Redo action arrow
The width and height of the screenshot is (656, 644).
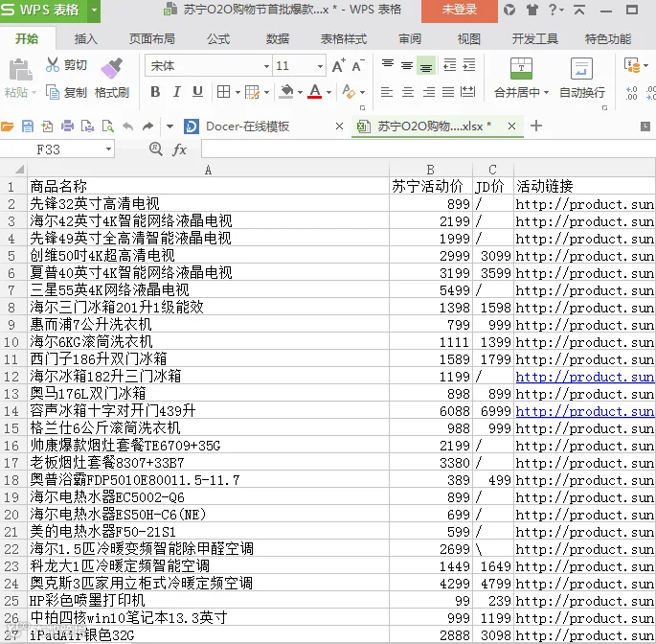tap(147, 126)
